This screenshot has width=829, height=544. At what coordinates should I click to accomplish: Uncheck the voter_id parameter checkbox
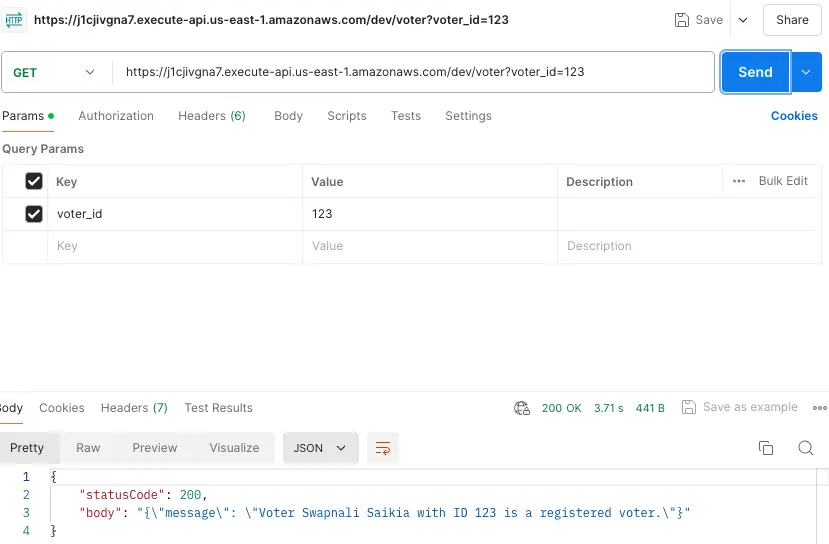point(34,214)
